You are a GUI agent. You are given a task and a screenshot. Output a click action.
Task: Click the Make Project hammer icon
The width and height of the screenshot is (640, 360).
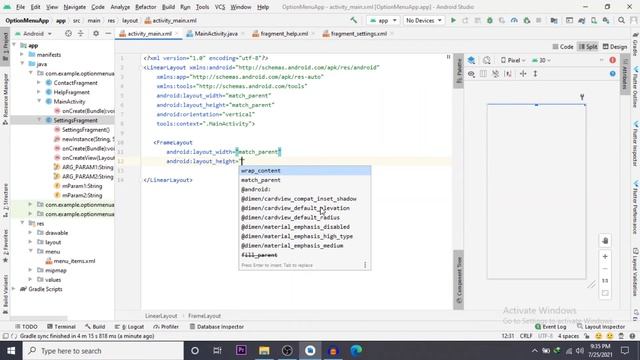point(353,20)
